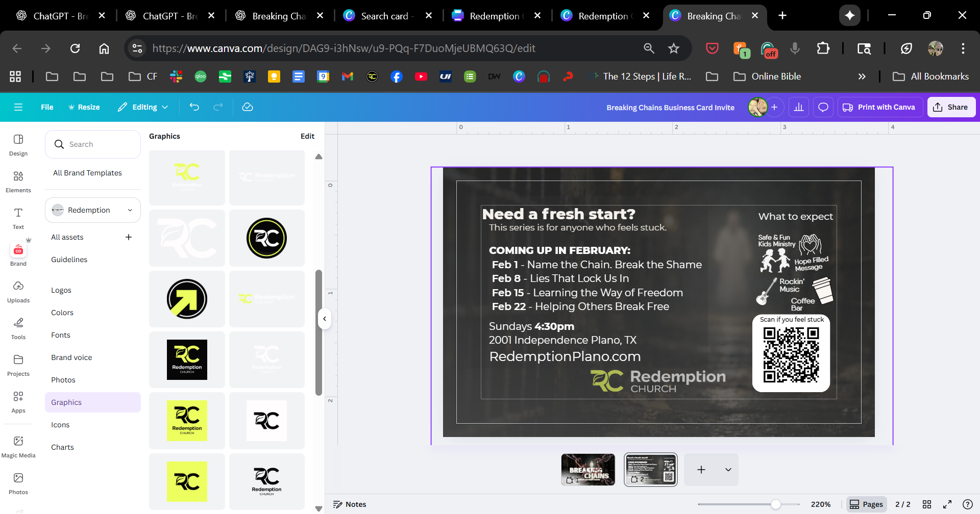Expand the add page options chevron
Image resolution: width=980 pixels, height=514 pixels.
pos(728,470)
